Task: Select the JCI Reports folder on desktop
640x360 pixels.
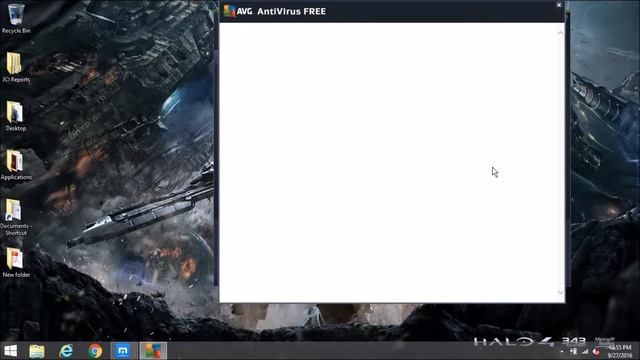Action: pos(16,67)
